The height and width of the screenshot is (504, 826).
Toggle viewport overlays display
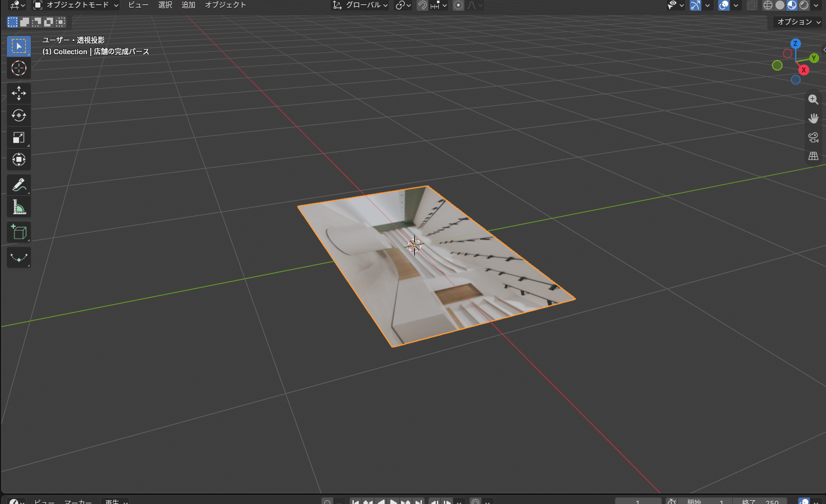click(x=724, y=5)
